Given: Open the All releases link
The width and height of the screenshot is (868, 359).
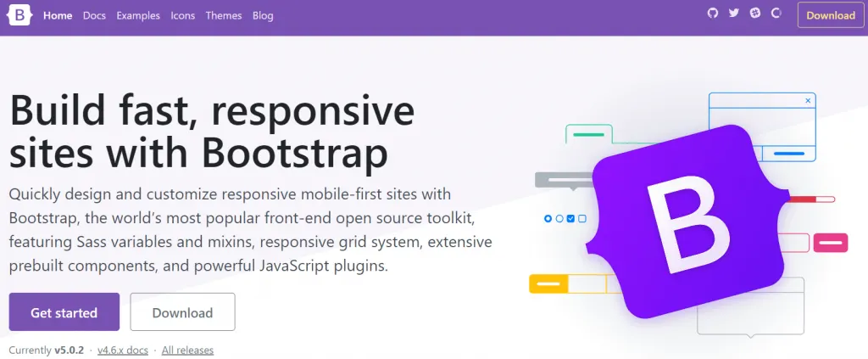Looking at the screenshot, I should 187,351.
